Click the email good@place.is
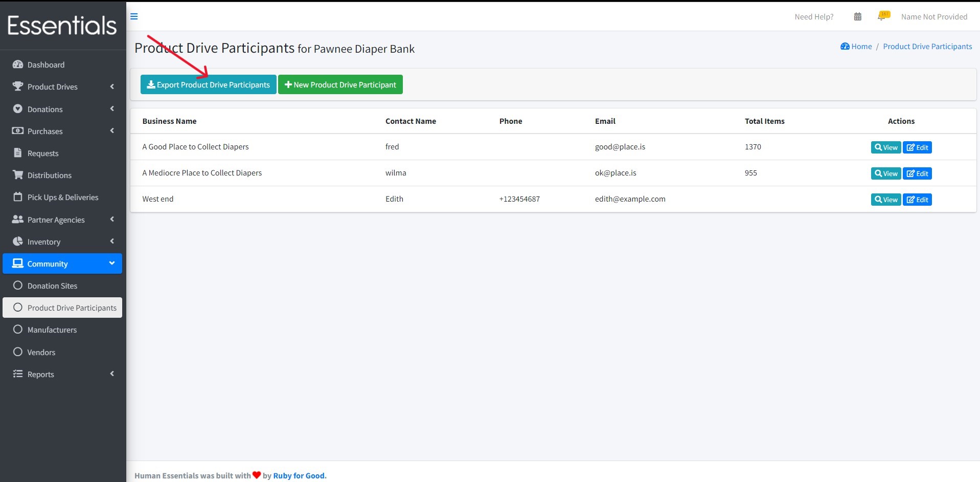 point(620,147)
